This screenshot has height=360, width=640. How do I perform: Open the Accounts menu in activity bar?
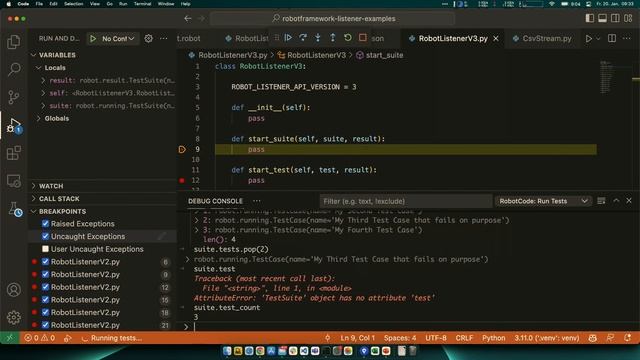(x=13, y=289)
